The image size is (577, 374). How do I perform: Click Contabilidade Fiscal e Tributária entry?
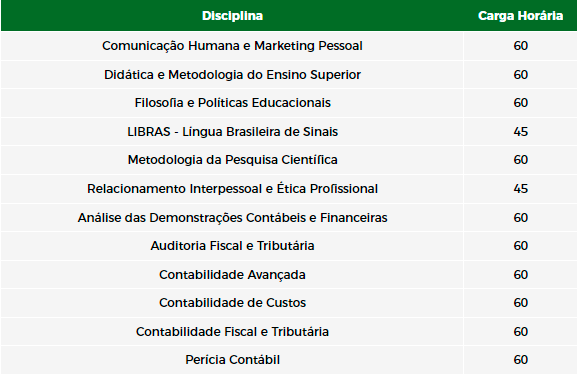[232, 332]
